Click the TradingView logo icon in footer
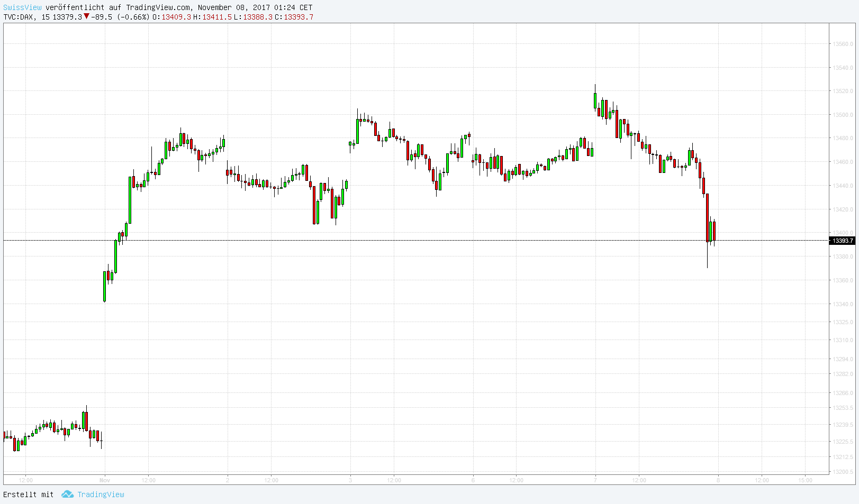Viewport: 859px width, 504px height. [x=67, y=494]
